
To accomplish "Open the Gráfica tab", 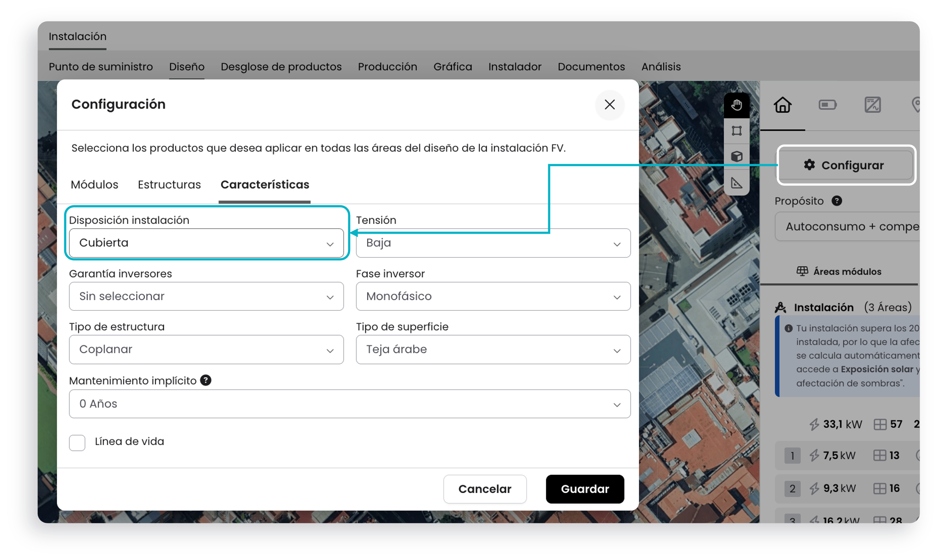I will click(453, 66).
